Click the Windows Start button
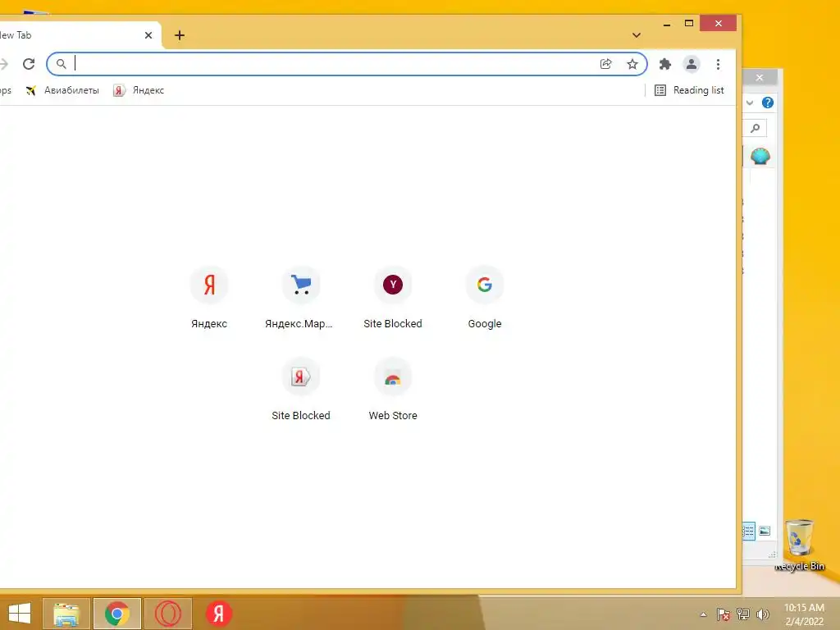 pos(20,614)
